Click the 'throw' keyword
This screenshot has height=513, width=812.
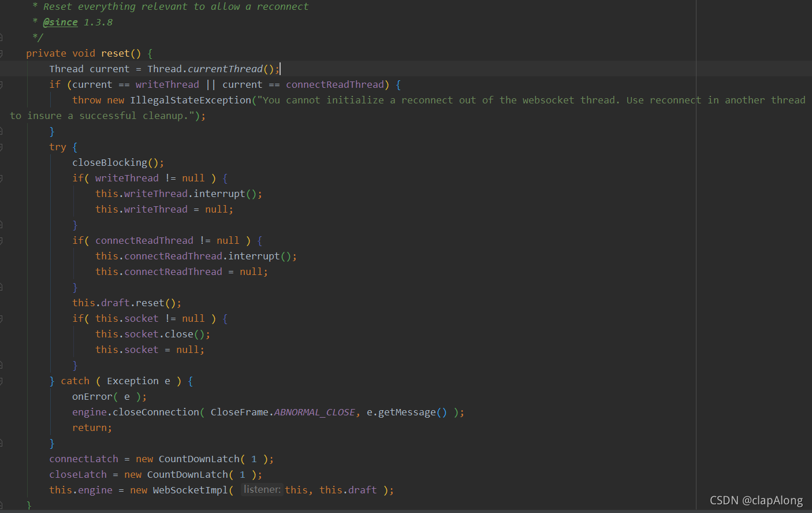(87, 100)
